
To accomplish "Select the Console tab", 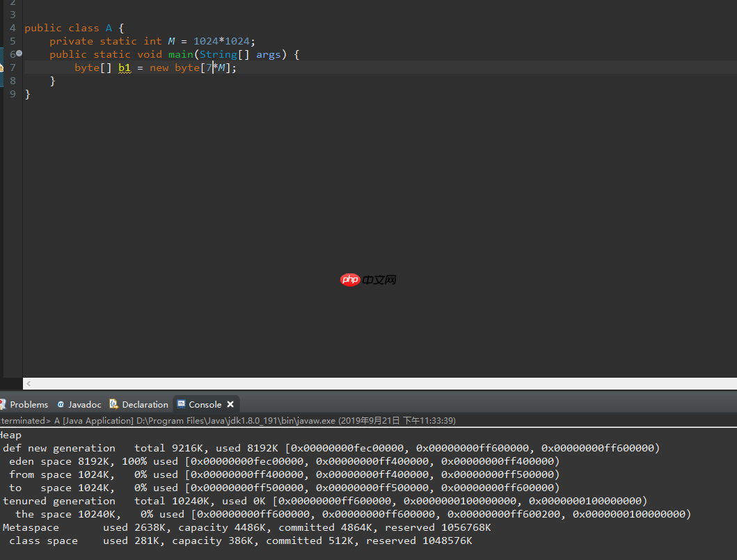I will point(205,404).
